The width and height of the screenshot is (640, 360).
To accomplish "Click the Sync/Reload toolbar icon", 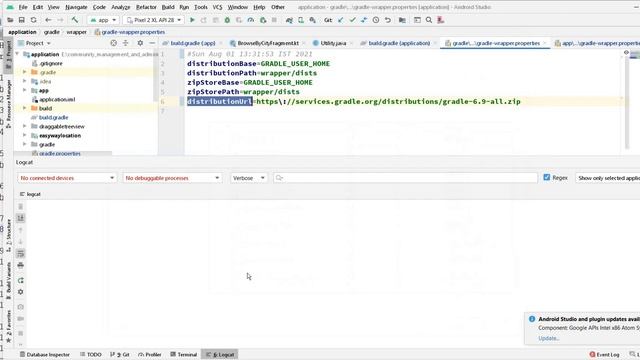I will tap(33, 20).
